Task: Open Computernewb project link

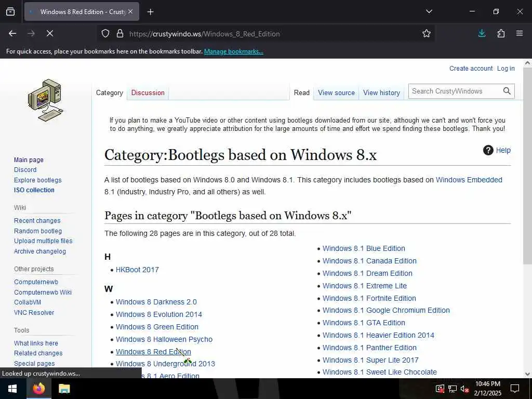Action: point(36,282)
